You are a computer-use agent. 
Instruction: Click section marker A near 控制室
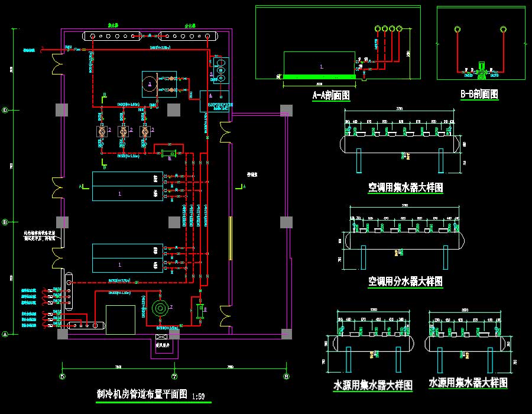(x=240, y=186)
